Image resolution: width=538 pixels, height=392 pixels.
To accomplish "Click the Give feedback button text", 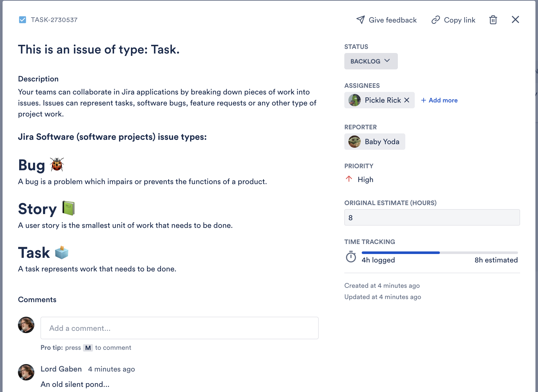I will 392,20.
